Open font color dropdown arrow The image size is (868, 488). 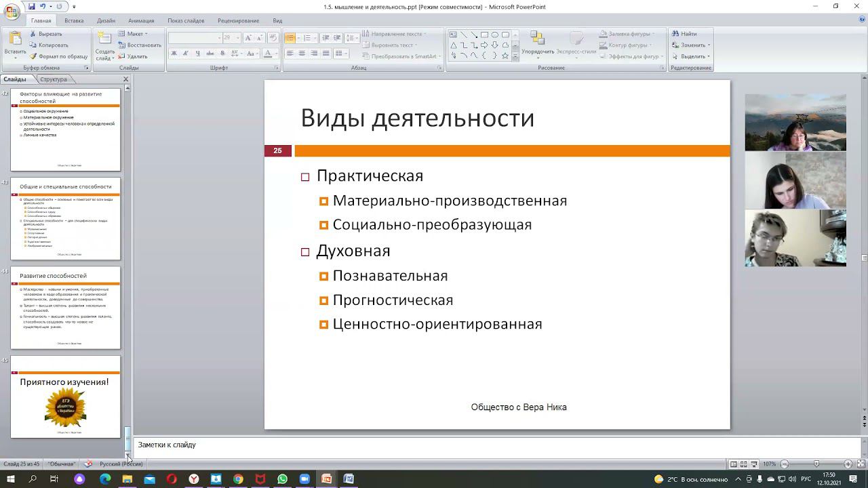click(x=275, y=54)
